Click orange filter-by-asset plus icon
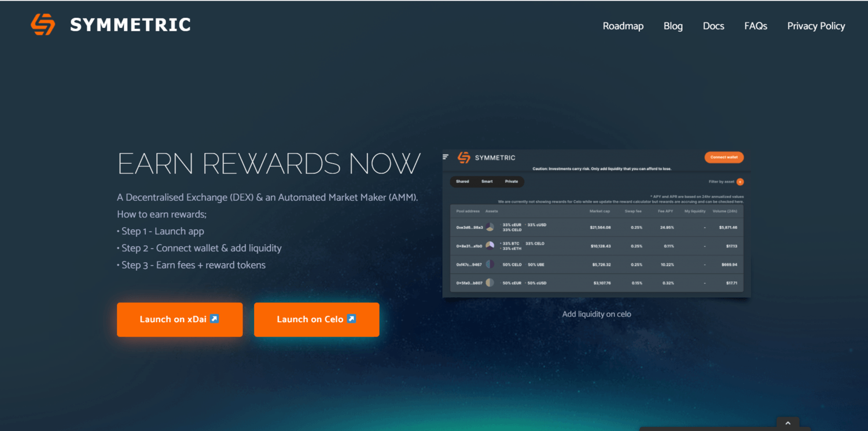 pyautogui.click(x=740, y=182)
